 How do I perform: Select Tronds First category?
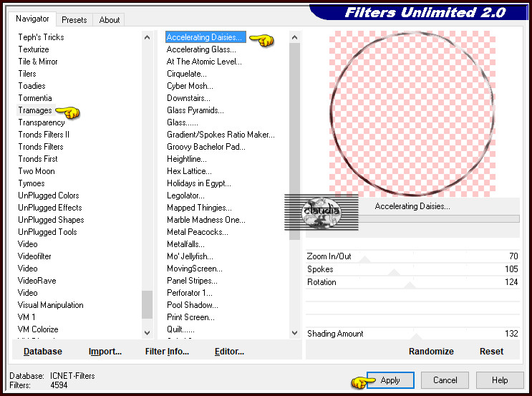coord(38,159)
